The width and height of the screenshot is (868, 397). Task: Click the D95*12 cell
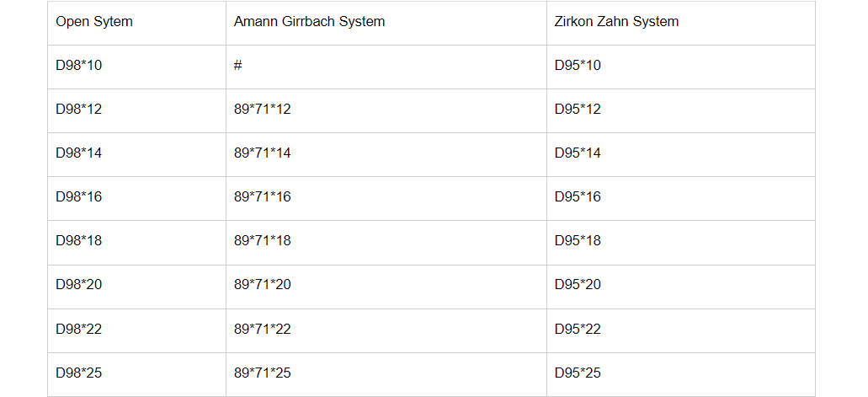click(x=578, y=110)
